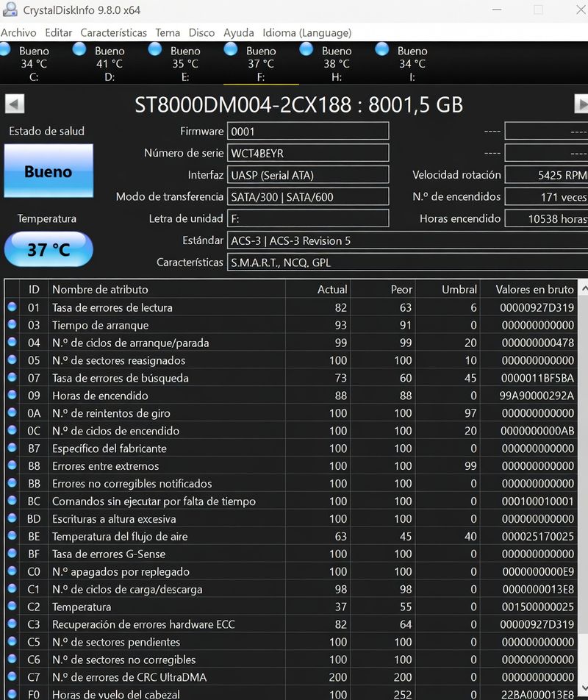Click the rotation speed value 5425 RPM
This screenshot has height=700, width=588.
pyautogui.click(x=547, y=175)
